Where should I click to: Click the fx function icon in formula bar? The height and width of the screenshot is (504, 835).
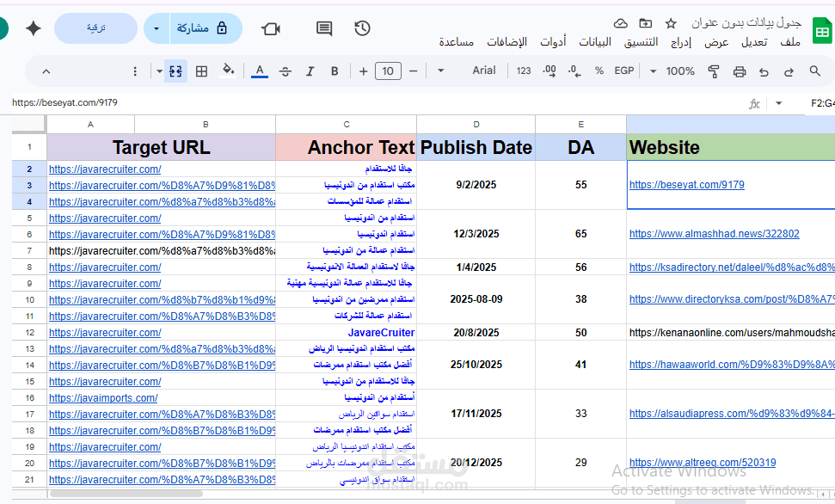(754, 103)
